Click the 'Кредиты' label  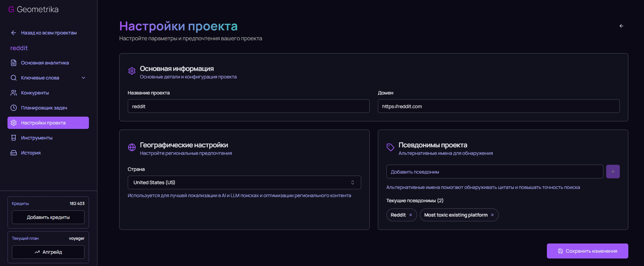pyautogui.click(x=20, y=204)
